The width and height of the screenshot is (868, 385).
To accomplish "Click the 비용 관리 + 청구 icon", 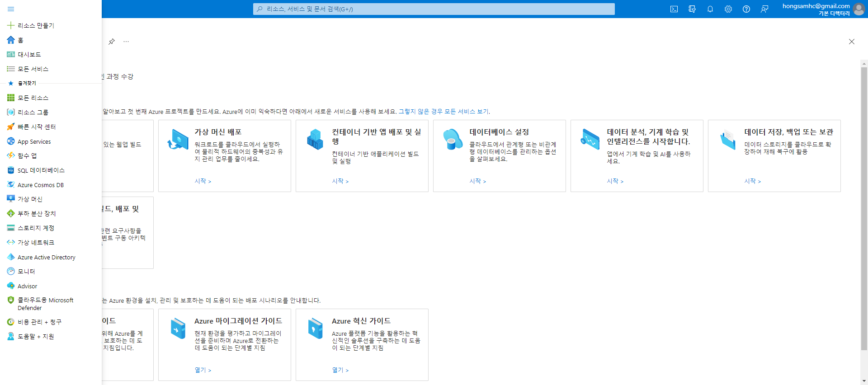I will coord(11,322).
